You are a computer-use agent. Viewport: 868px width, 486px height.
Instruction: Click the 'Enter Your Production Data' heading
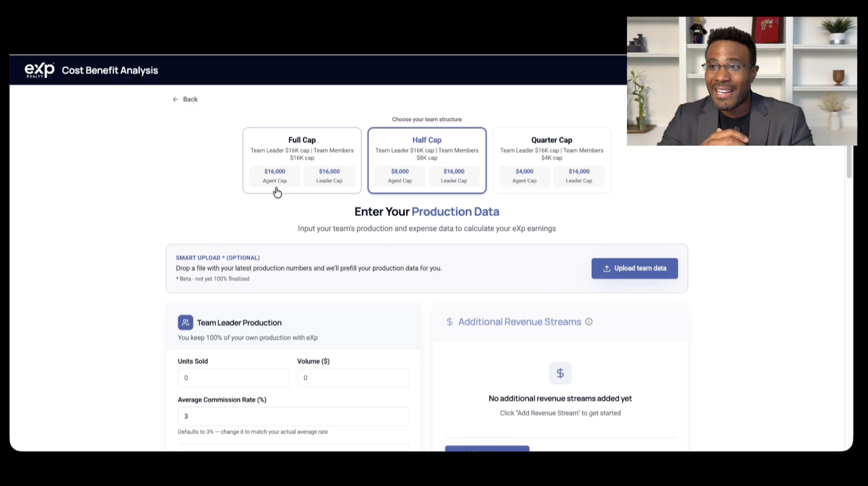coord(427,212)
